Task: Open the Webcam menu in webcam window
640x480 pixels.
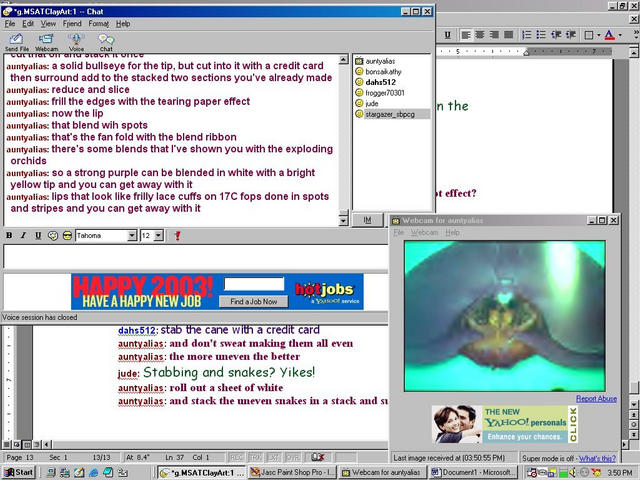Action: click(x=424, y=233)
